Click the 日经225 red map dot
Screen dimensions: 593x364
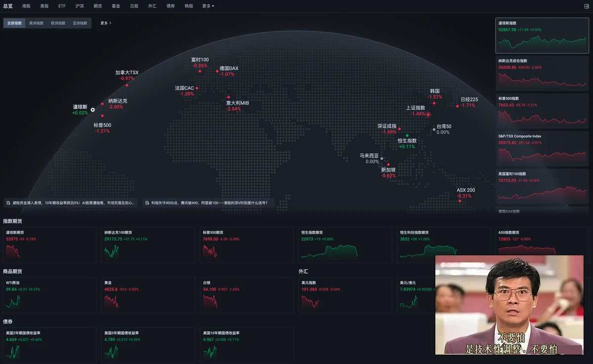[x=458, y=106]
